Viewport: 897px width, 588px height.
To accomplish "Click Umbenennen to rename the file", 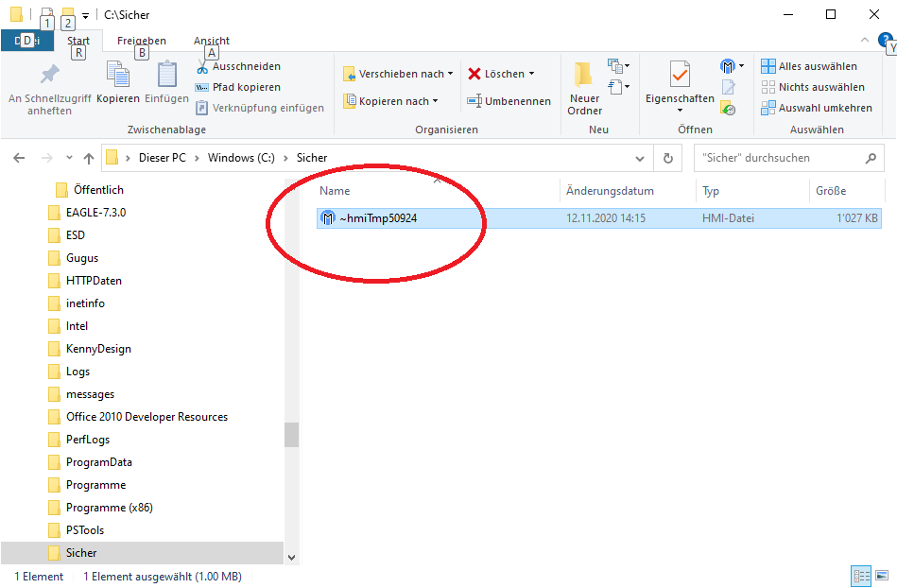I will coord(509,101).
